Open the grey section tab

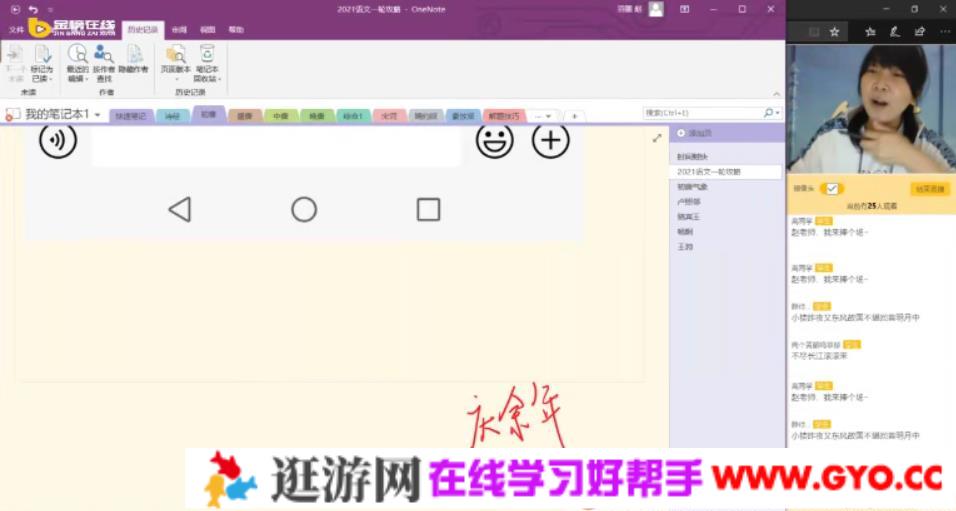(x=426, y=116)
